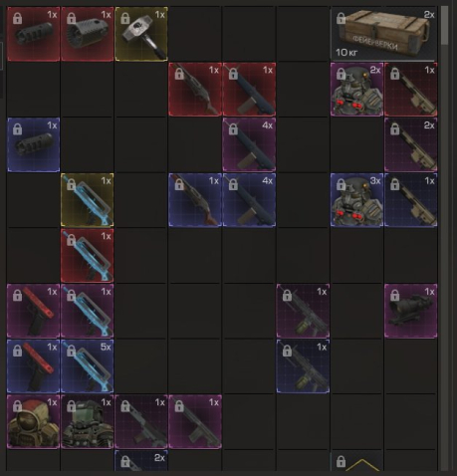The height and width of the screenshot is (476, 457).
Task: Select the fireworks wooden crate labeled 10 кг
Action: 383,34
